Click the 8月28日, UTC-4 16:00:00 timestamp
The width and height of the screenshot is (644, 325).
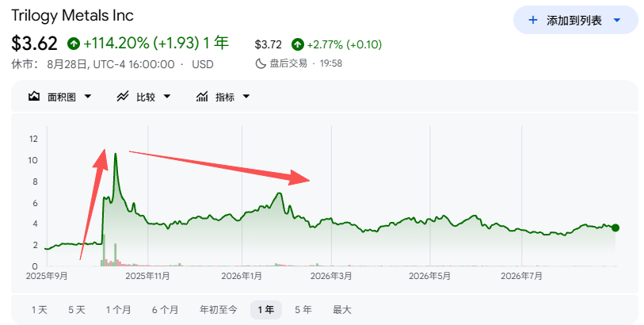coord(110,64)
